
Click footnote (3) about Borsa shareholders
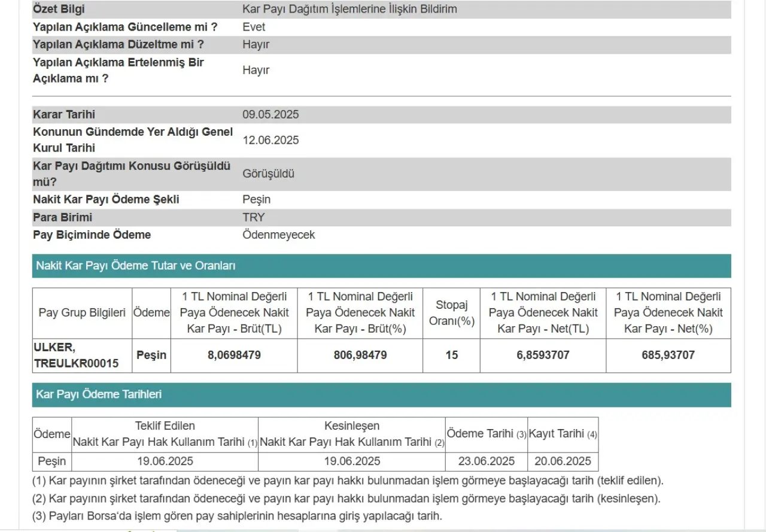coord(237,516)
